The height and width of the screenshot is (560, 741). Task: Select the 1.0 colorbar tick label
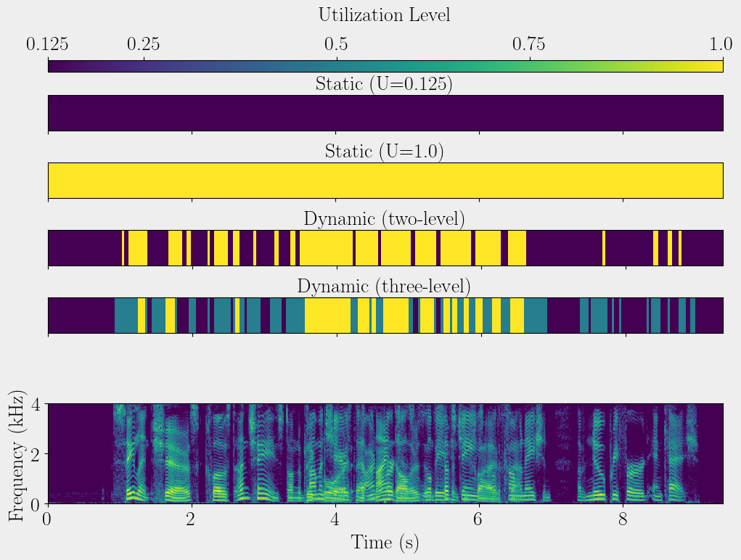click(721, 44)
